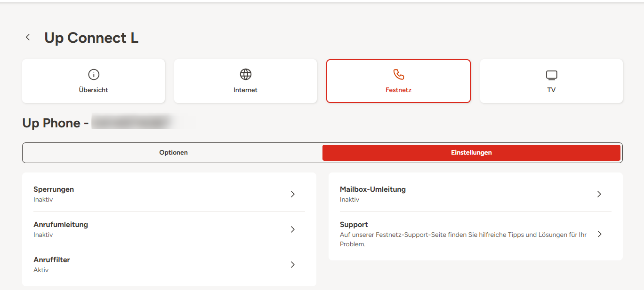
Task: Go to the Internet tab label
Action: pos(245,90)
